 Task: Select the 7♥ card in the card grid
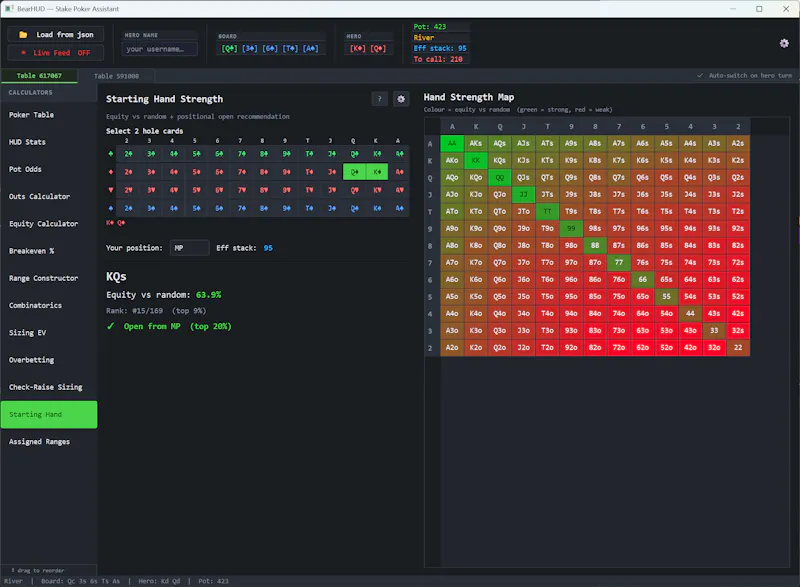point(241,190)
